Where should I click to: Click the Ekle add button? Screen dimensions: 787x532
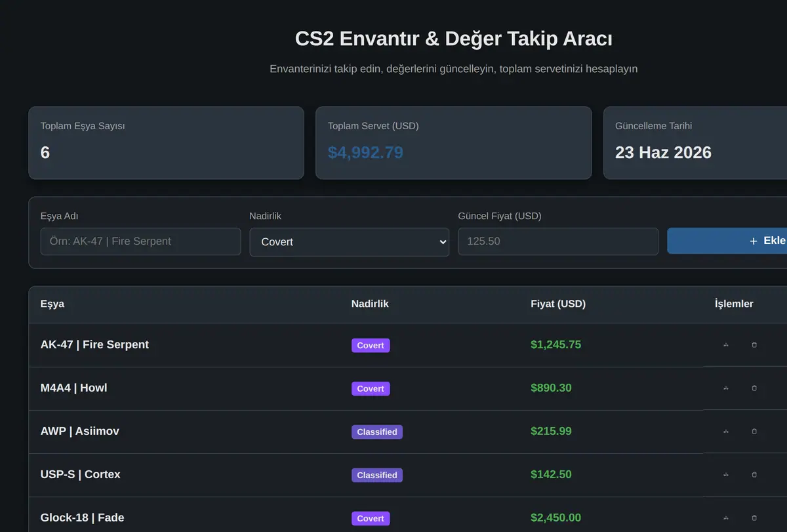point(727,241)
